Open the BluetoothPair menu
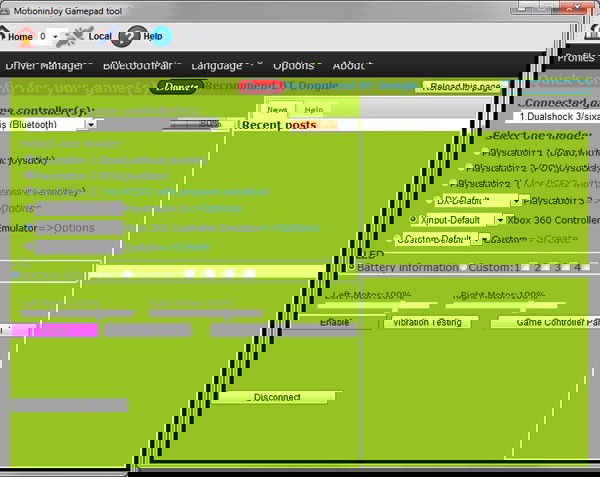The width and height of the screenshot is (600, 477). click(x=141, y=66)
